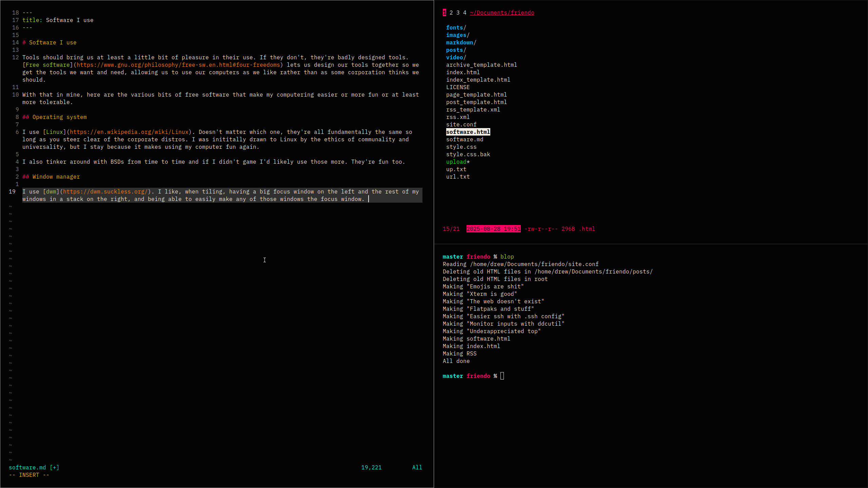Viewport: 868px width, 488px height.
Task: Click the -rw-r--r-- permissions text
Action: pos(541,229)
